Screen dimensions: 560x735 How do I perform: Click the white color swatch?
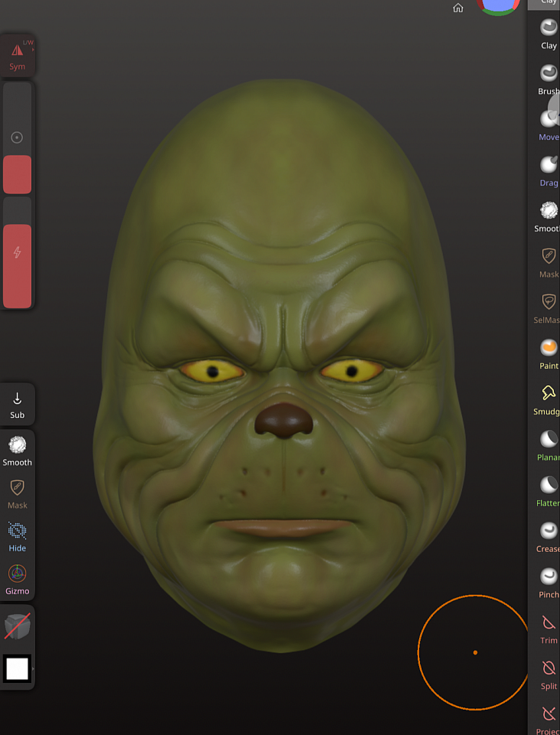coord(18,669)
